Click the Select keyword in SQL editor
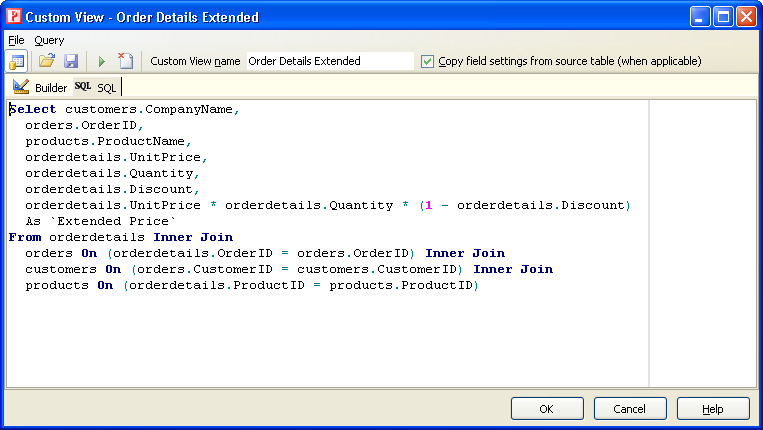The width and height of the screenshot is (763, 430). pos(33,109)
